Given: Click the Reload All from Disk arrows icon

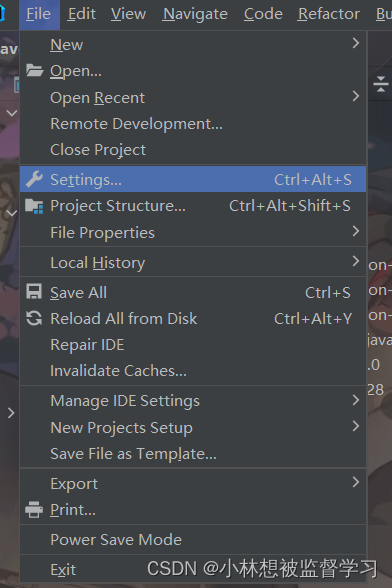Looking at the screenshot, I should pyautogui.click(x=34, y=318).
